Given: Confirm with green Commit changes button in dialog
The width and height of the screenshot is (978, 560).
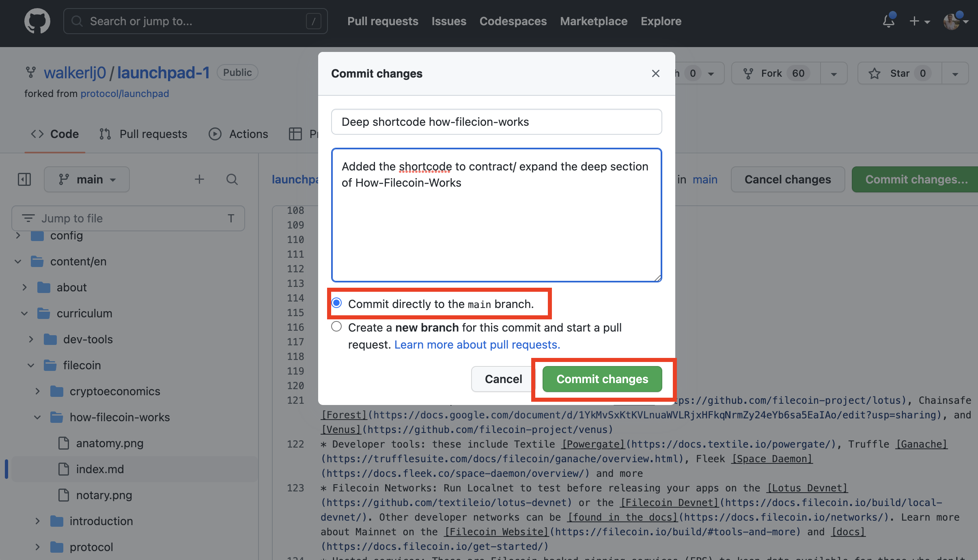Looking at the screenshot, I should (602, 379).
